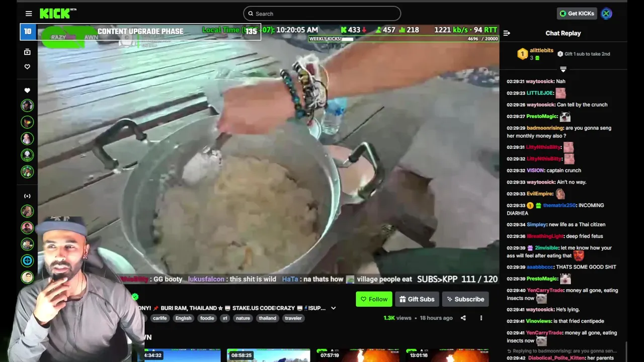644x362 pixels.
Task: Share this video via share icon
Action: pyautogui.click(x=463, y=318)
